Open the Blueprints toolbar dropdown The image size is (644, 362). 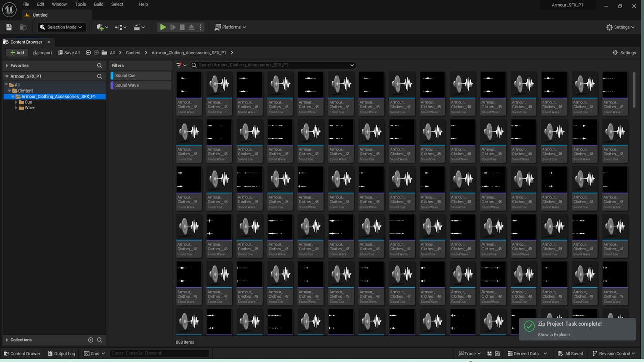pos(120,27)
